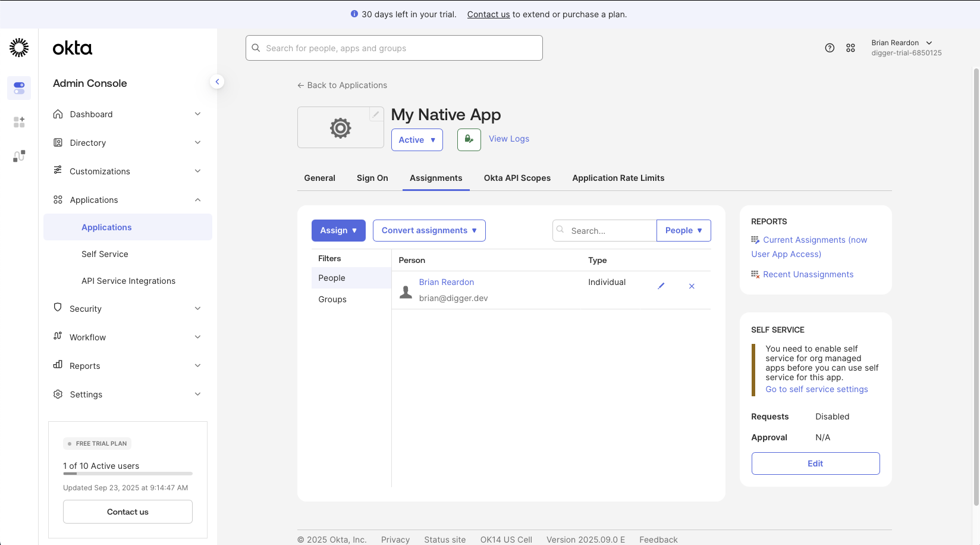This screenshot has width=980, height=545.
Task: Switch to the Sign On tab
Action: click(x=372, y=178)
